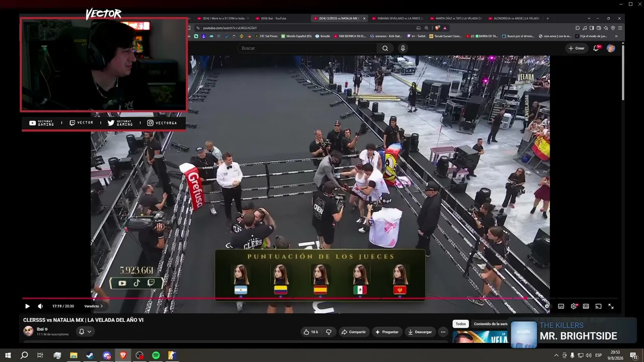Open File Explorer from the taskbar
Viewport: 644px width, 362px height.
(x=73, y=355)
